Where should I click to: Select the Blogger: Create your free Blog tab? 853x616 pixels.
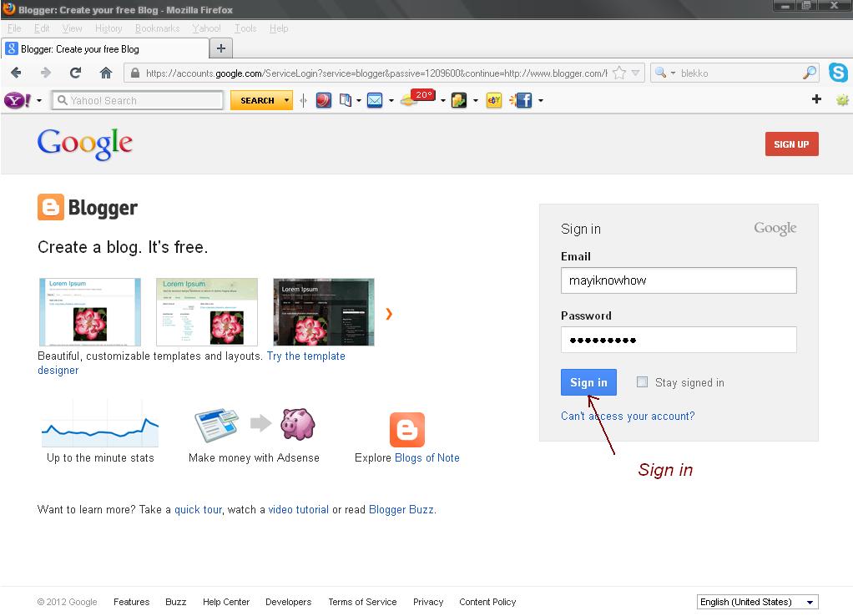[105, 49]
